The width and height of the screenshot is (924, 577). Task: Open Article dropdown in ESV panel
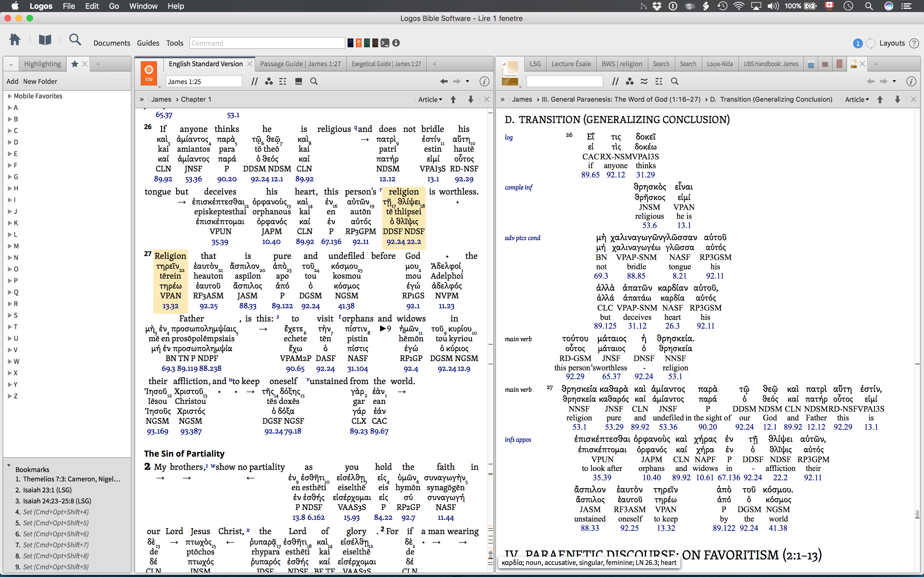tap(430, 99)
